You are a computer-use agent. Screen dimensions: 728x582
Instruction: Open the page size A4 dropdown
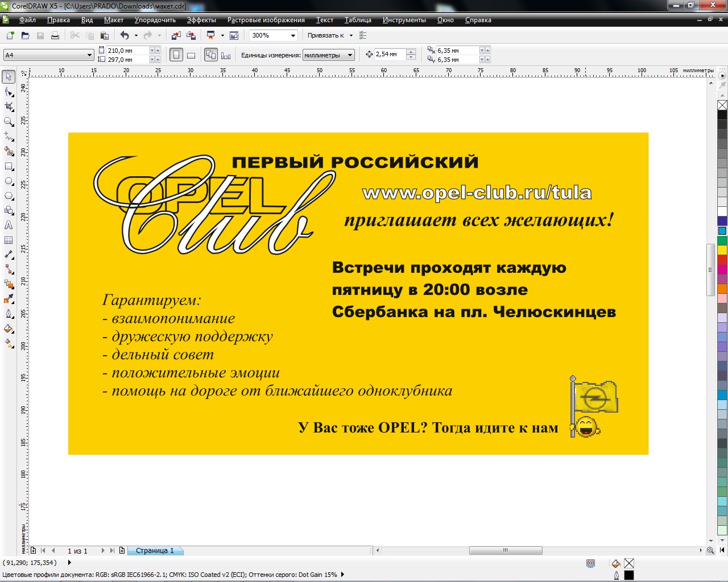tap(89, 55)
